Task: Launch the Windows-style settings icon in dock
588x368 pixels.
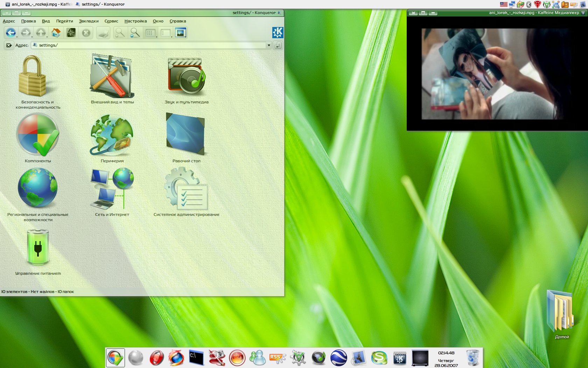Action: 115,358
